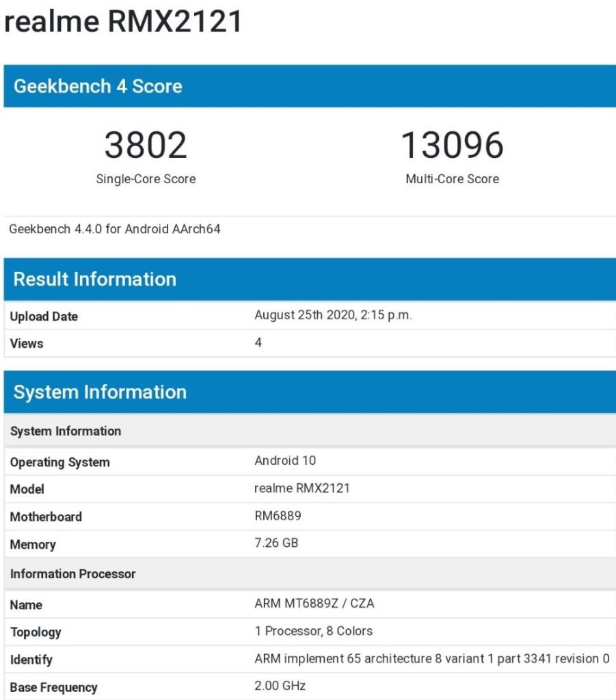Image resolution: width=616 pixels, height=700 pixels.
Task: Click the Model value realme RMX2121
Action: pyautogui.click(x=302, y=488)
